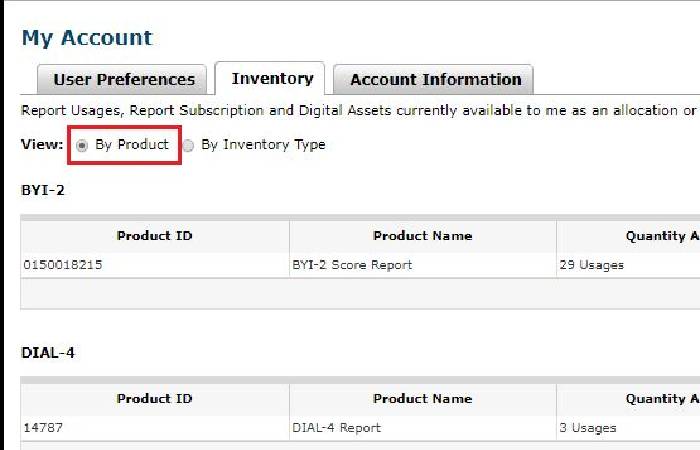Open the Account Information tab
The height and width of the screenshot is (450, 700).
click(435, 80)
